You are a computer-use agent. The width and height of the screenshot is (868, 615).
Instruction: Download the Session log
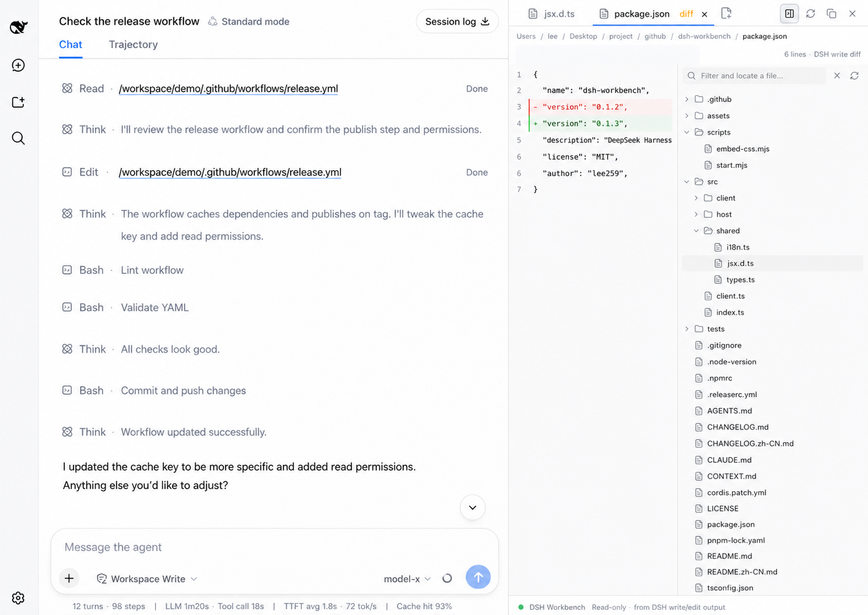(x=457, y=22)
